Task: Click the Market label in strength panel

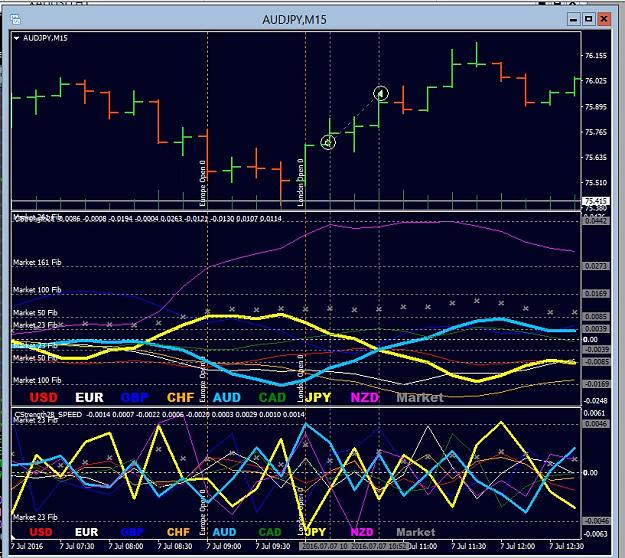Action: [420, 397]
